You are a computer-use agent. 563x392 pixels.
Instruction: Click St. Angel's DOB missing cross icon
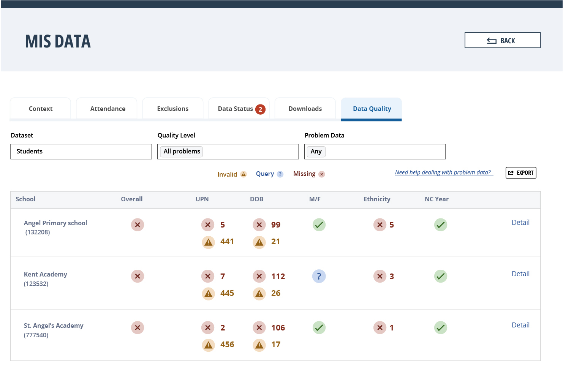pos(259,327)
